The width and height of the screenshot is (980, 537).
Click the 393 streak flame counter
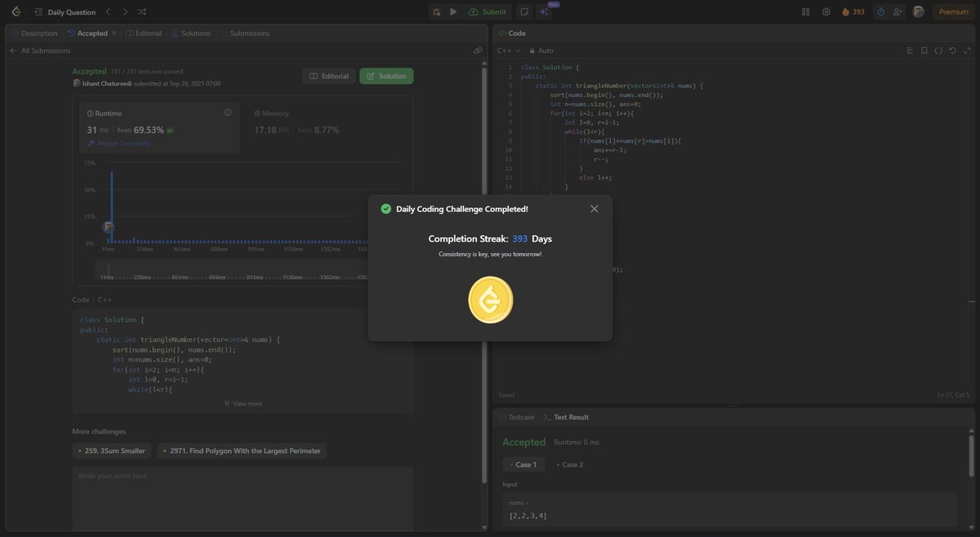[x=853, y=11]
